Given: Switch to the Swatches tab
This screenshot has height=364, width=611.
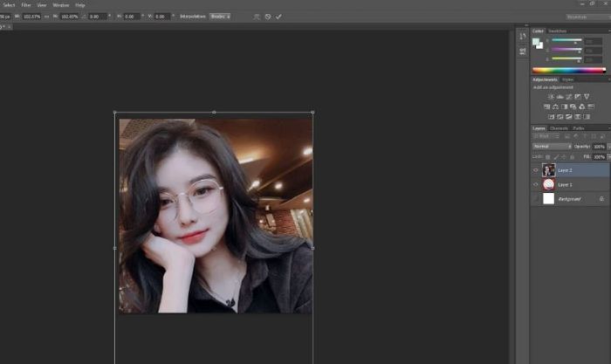Looking at the screenshot, I should click(x=557, y=31).
